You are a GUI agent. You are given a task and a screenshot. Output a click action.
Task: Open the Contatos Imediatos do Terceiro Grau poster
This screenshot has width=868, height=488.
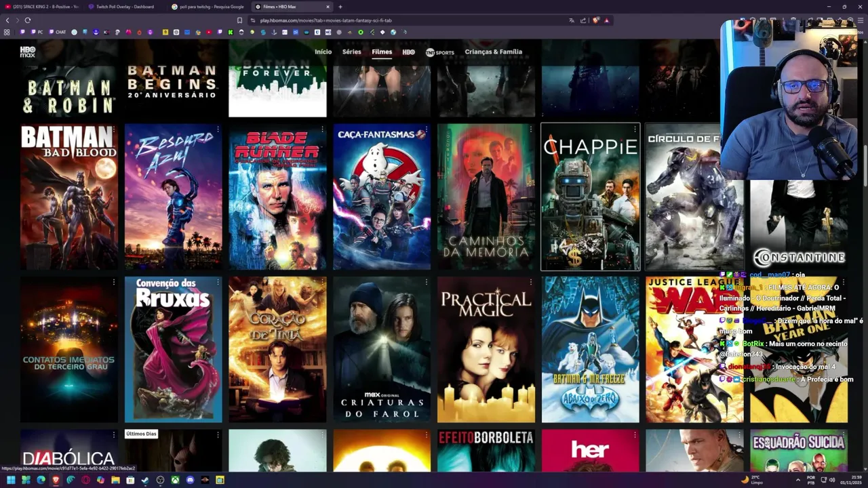point(68,349)
